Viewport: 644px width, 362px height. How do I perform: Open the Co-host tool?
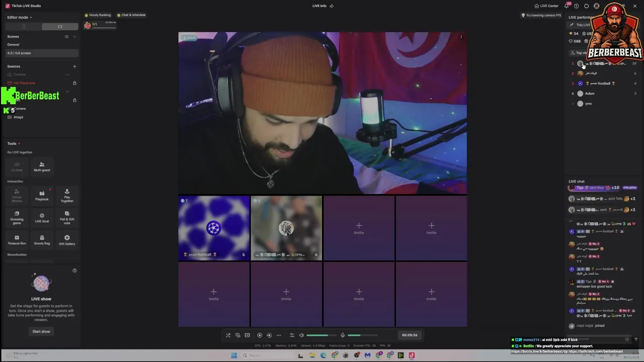pyautogui.click(x=17, y=166)
